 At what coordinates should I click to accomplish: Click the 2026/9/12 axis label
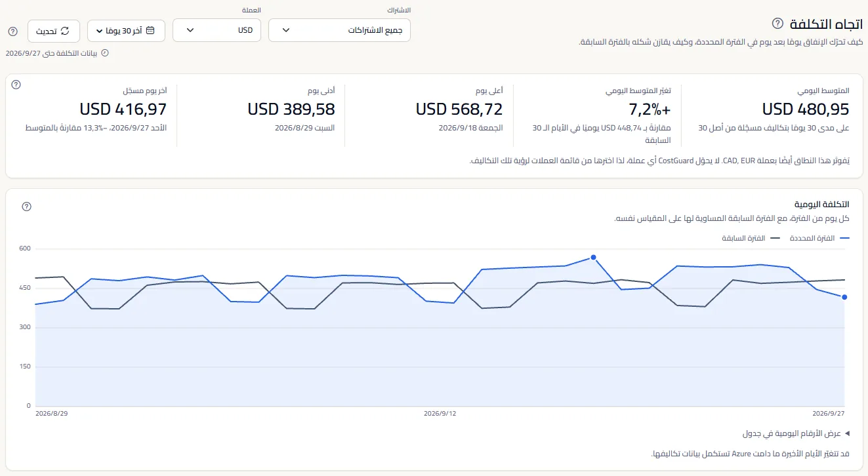440,414
